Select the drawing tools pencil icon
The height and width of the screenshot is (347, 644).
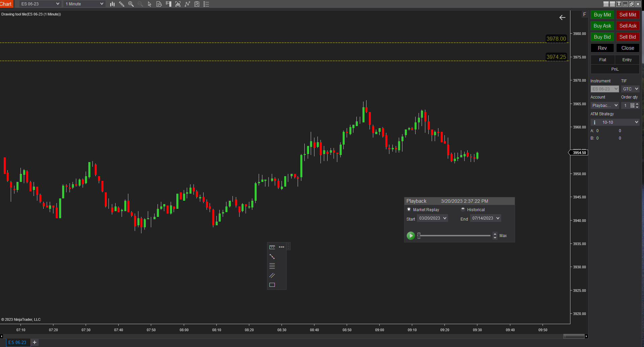[122, 4]
